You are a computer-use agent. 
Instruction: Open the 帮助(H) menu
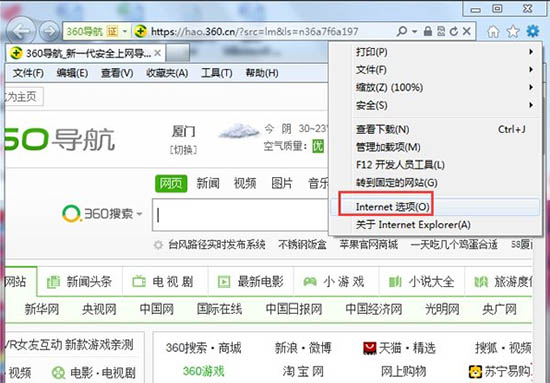coord(262,73)
